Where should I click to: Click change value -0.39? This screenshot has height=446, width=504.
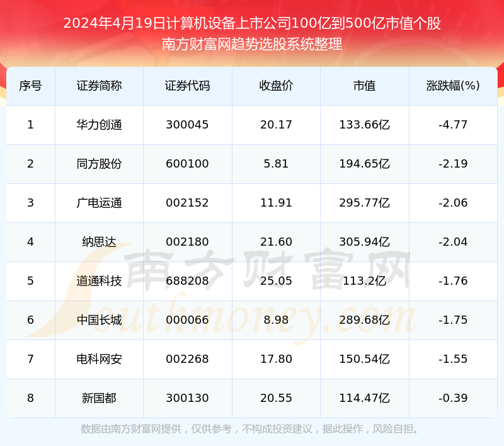(x=453, y=398)
